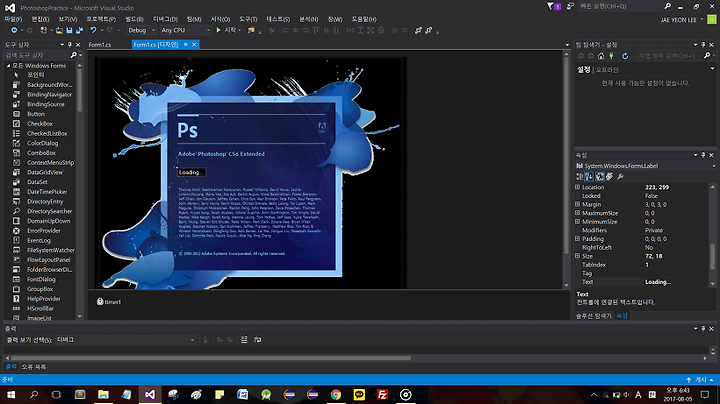Click the Quick Launch search field
The image size is (720, 404).
pos(620,6)
